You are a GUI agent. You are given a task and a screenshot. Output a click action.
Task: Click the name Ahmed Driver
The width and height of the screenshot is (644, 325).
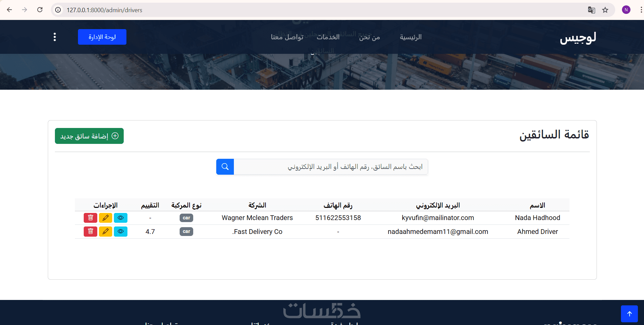pos(538,232)
